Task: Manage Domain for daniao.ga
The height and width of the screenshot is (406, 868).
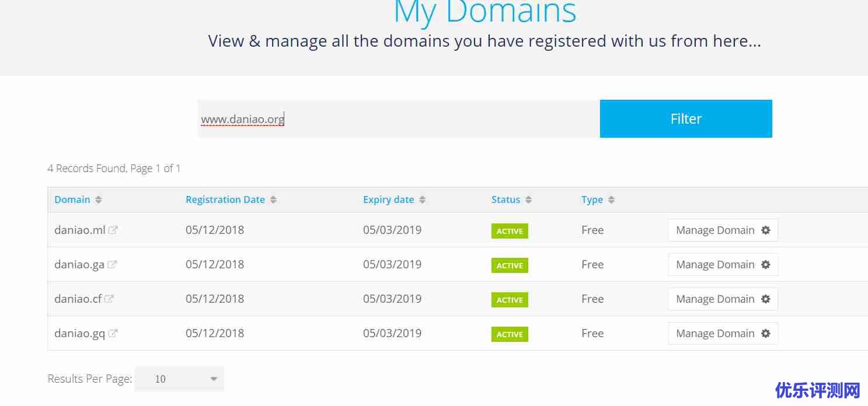Action: coord(723,265)
